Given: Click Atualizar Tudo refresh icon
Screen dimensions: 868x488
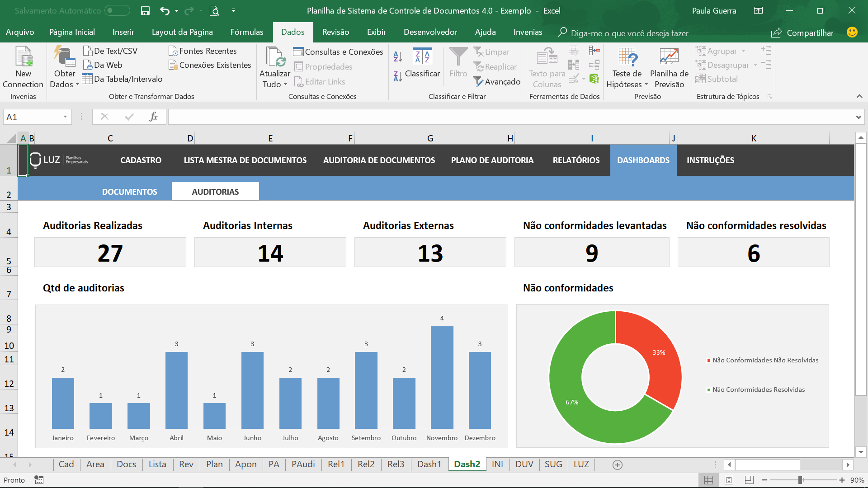Looking at the screenshot, I should (275, 57).
